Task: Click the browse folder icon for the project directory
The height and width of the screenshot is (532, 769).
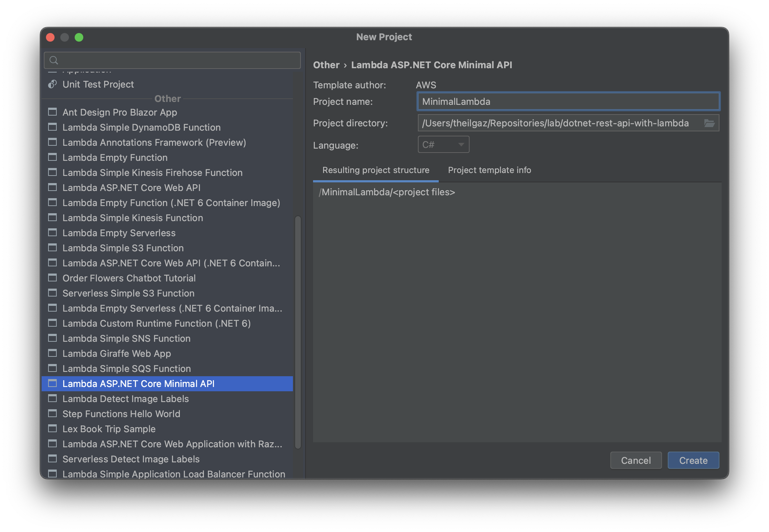Action: pyautogui.click(x=709, y=123)
